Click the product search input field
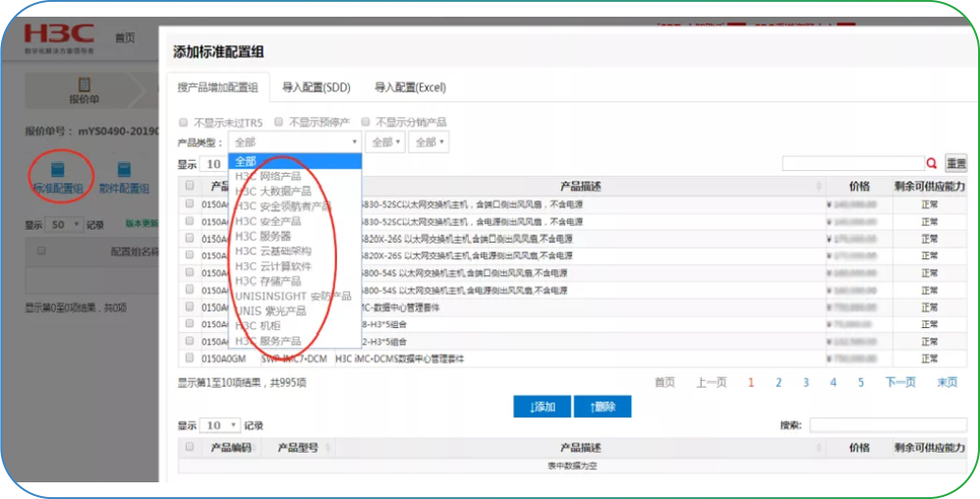 pyautogui.click(x=853, y=163)
